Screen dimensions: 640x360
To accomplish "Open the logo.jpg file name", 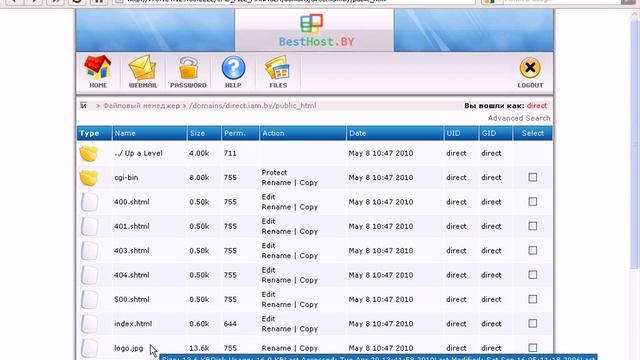I will point(129,348).
